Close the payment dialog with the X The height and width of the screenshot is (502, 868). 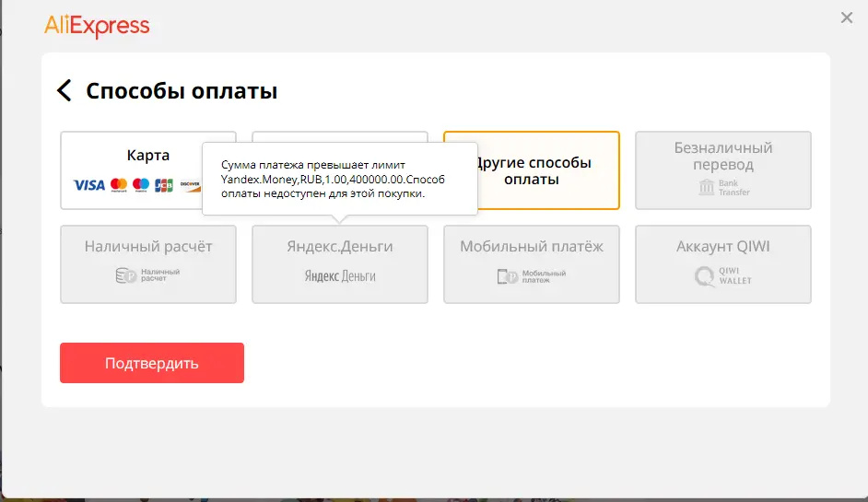pos(847,18)
